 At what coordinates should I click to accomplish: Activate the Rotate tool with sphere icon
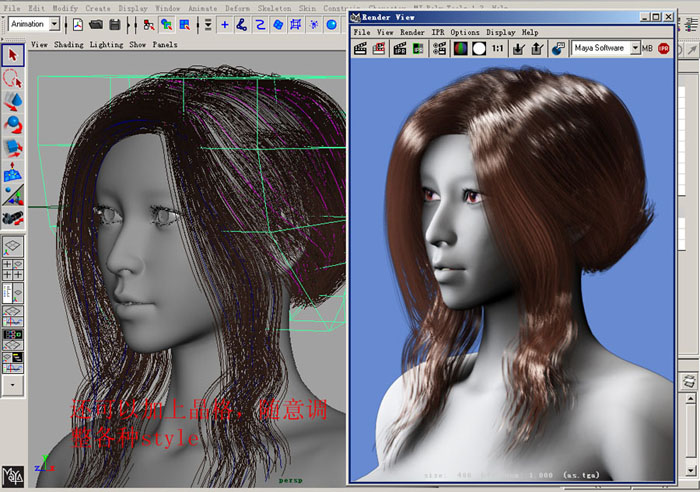pyautogui.click(x=12, y=125)
